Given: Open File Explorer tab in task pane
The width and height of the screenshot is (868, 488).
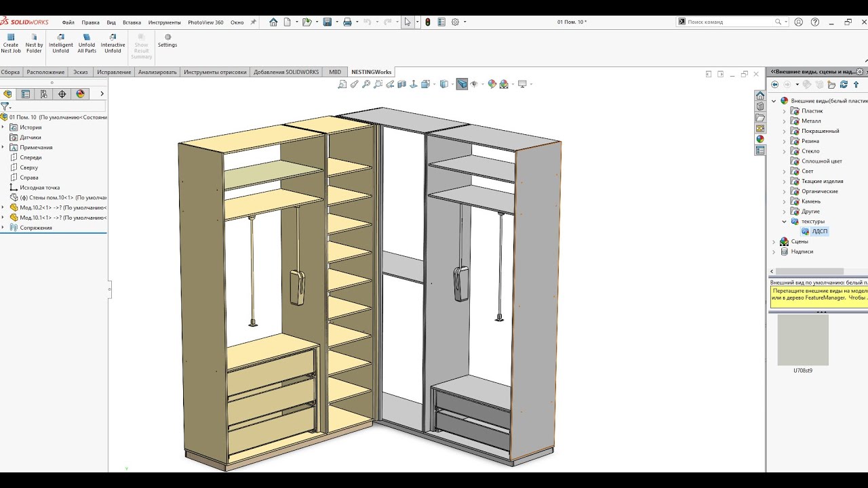Looking at the screenshot, I should coord(760,117).
